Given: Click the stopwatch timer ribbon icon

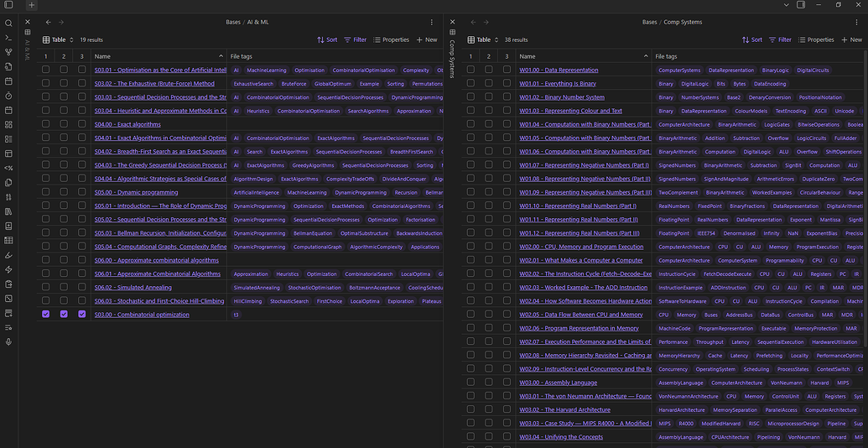Looking at the screenshot, I should (8, 96).
